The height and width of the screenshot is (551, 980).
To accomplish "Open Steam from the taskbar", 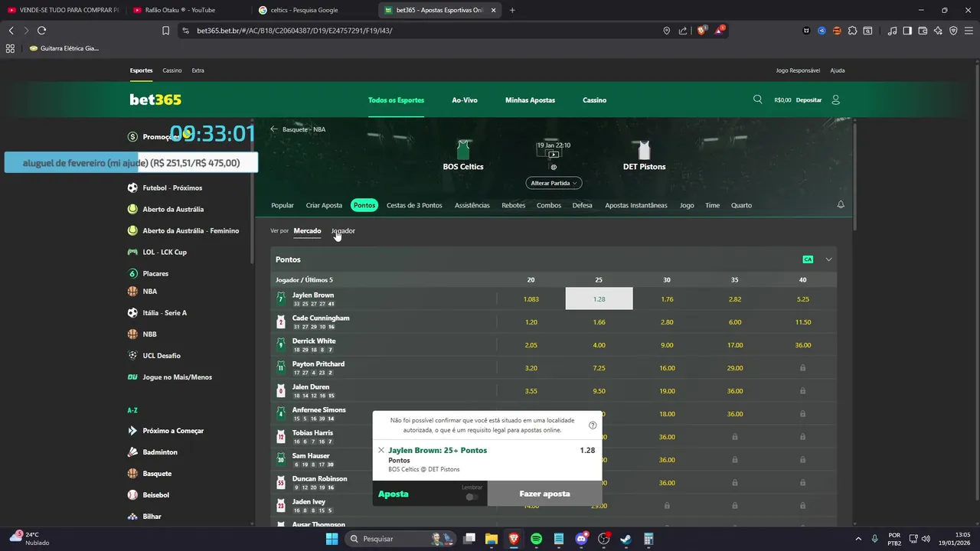I will (x=626, y=539).
